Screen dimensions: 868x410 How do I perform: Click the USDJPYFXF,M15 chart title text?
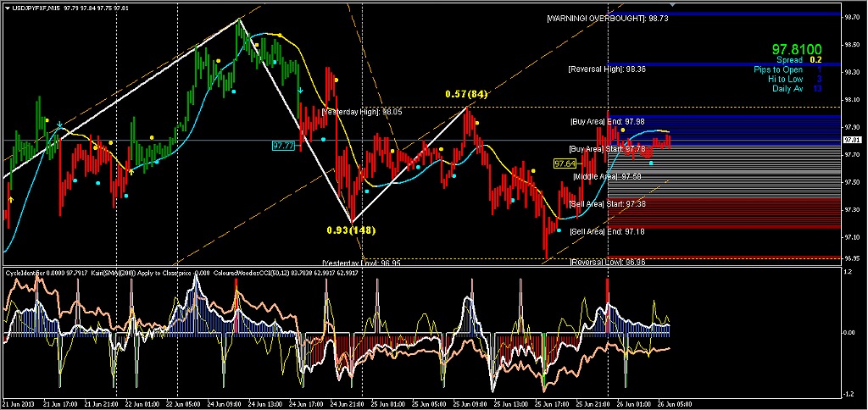34,8
